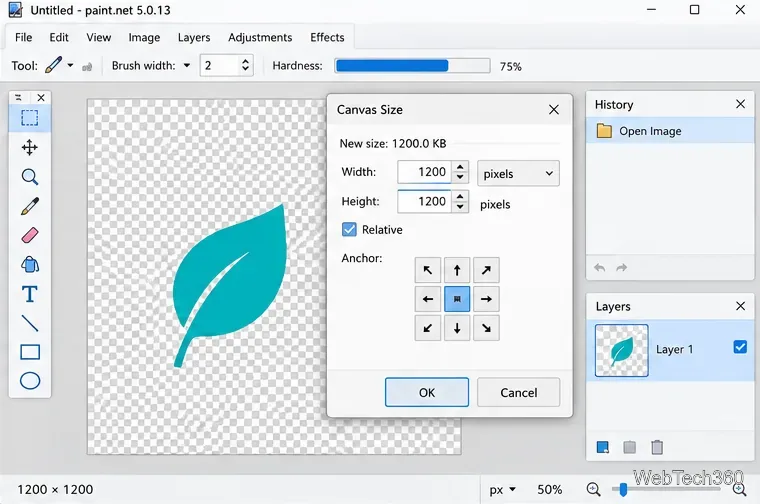Open the Image menu
Viewport: 760px width, 504px height.
tap(144, 37)
